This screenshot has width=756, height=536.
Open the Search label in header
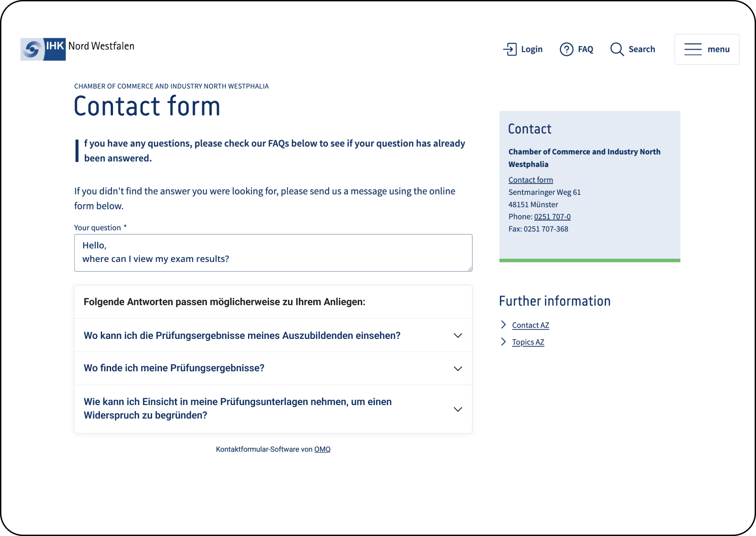pyautogui.click(x=642, y=49)
